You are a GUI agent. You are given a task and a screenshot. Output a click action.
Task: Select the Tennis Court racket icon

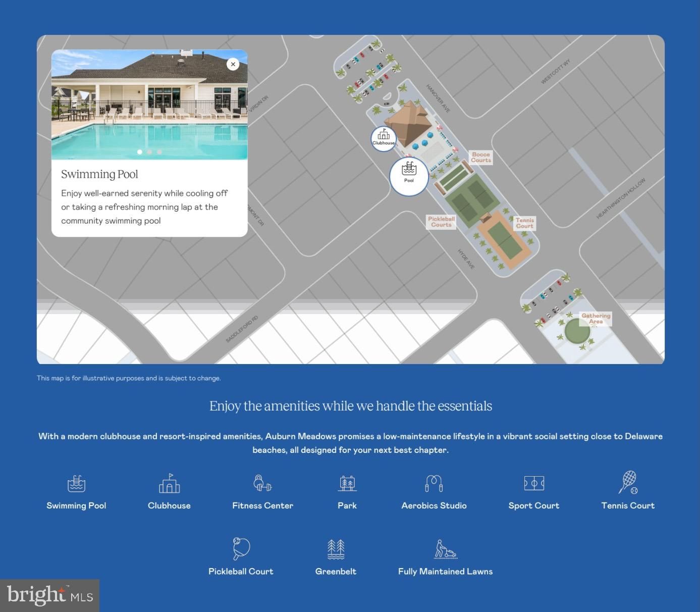(x=628, y=482)
